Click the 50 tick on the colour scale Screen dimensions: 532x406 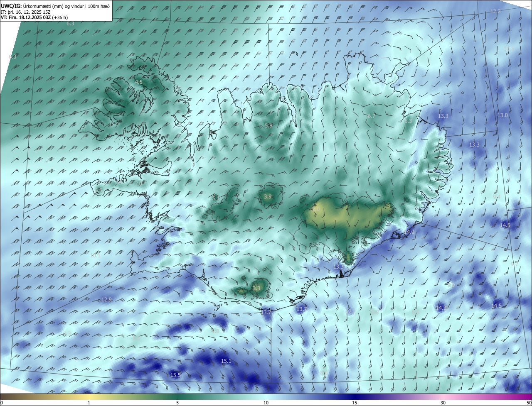(529, 403)
